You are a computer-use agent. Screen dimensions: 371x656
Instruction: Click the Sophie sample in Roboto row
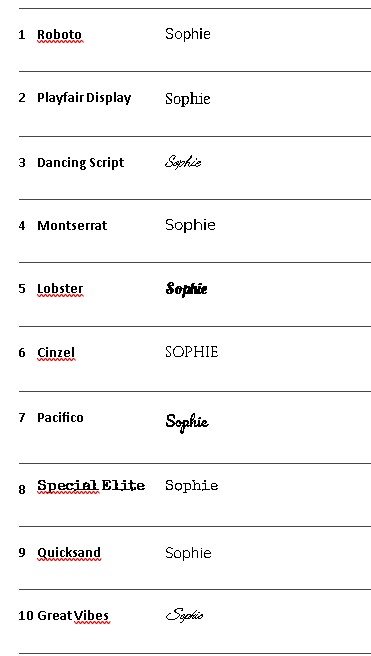188,34
